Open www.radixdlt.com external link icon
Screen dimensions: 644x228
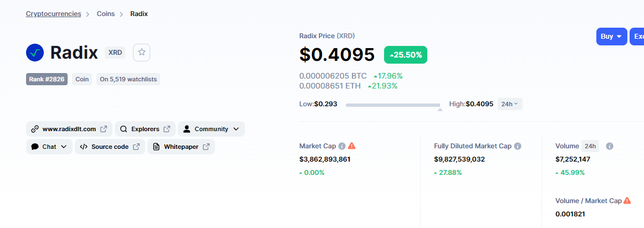pos(104,129)
